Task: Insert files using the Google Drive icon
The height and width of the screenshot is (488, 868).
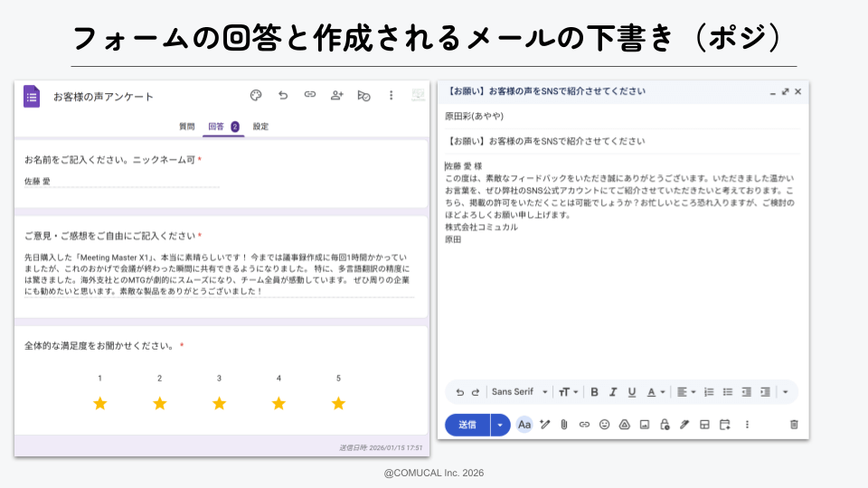Action: coord(624,424)
